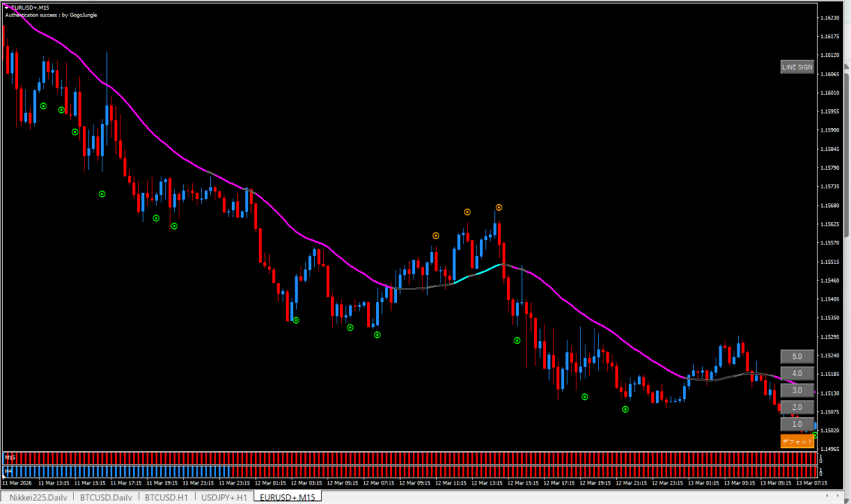The width and height of the screenshot is (851, 504).
Task: Click the rightmost orange sell signal marker
Action: point(499,207)
